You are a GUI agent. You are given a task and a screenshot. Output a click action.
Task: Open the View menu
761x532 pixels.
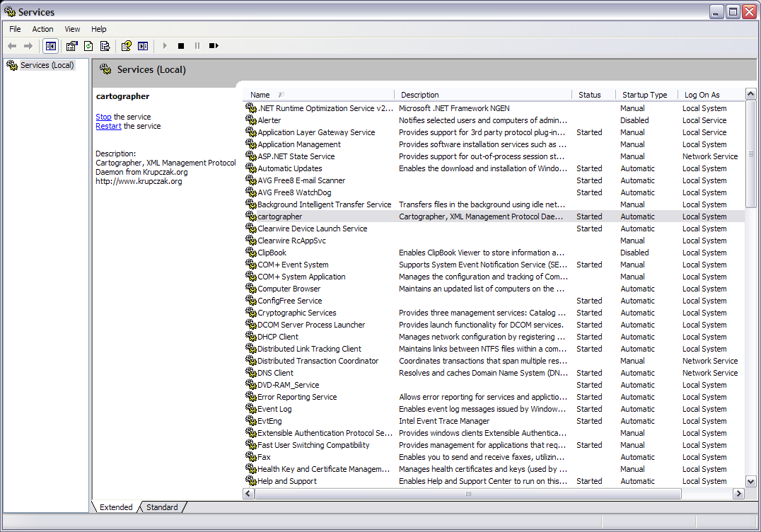[72, 29]
